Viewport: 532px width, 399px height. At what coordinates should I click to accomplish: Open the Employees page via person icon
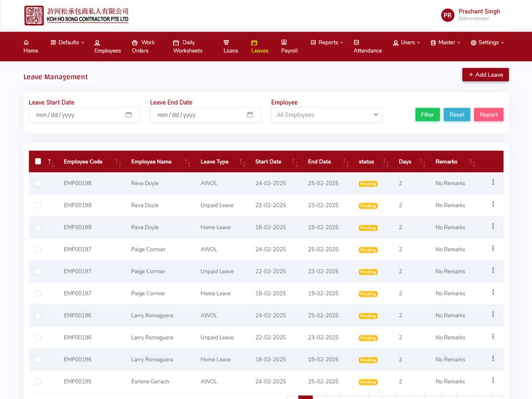tap(98, 43)
